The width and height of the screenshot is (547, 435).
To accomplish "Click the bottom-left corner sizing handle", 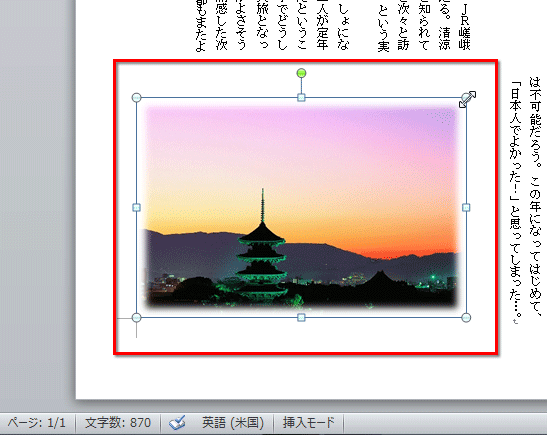I will click(136, 317).
